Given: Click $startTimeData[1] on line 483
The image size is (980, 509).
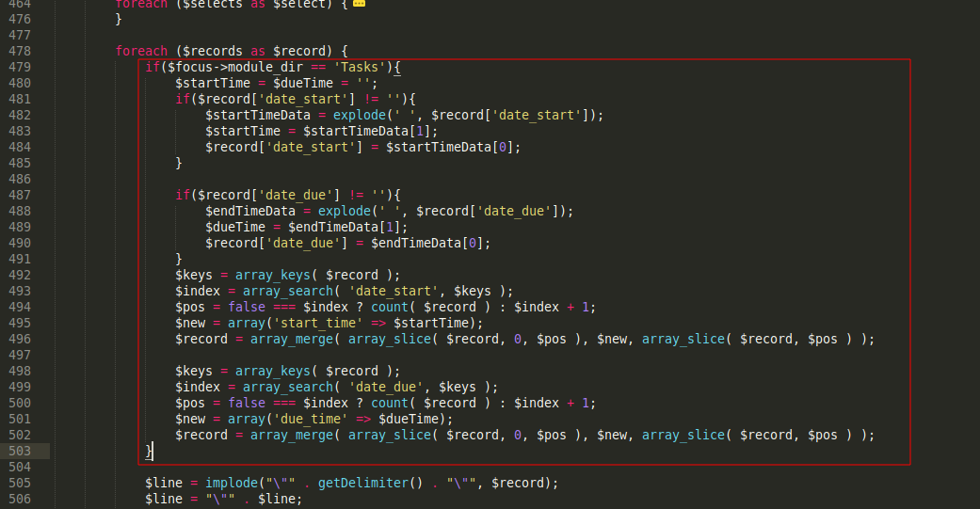Looking at the screenshot, I should (x=367, y=131).
